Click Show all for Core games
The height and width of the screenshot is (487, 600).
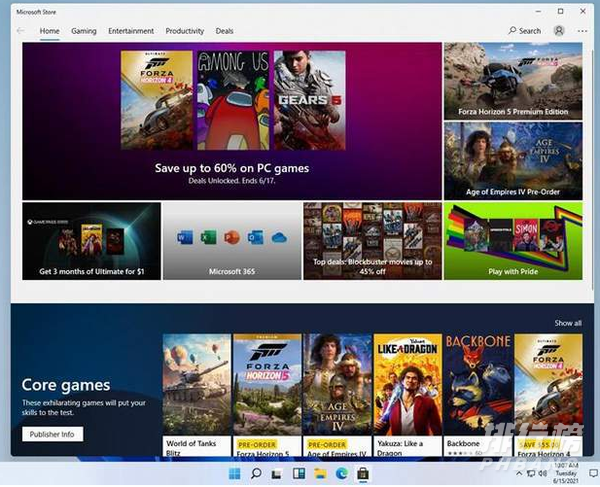(x=568, y=323)
